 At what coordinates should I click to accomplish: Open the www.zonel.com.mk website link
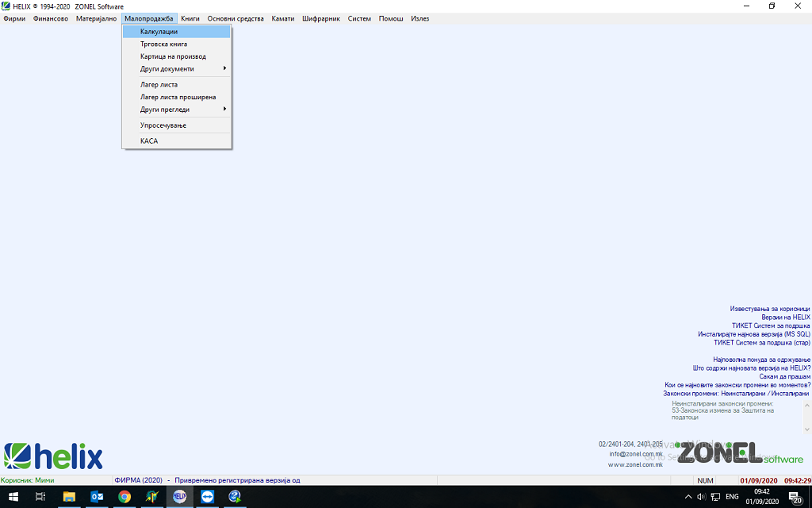click(x=635, y=465)
